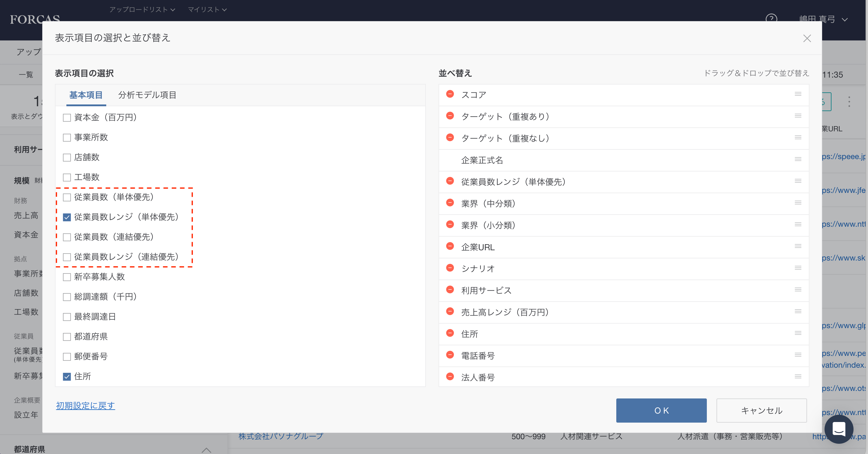Viewport: 868px width, 454px height.
Task: Uncheck 従業員数レンジ（単体優先）
Action: pyautogui.click(x=67, y=217)
